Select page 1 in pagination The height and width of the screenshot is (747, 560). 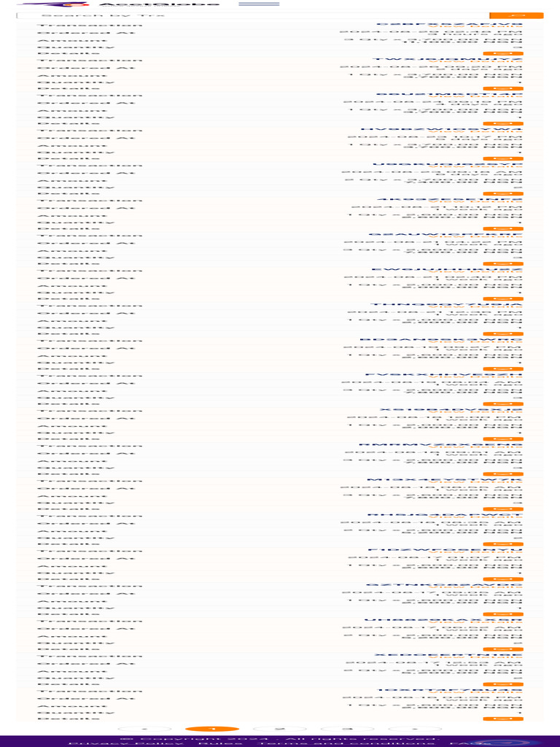click(212, 729)
